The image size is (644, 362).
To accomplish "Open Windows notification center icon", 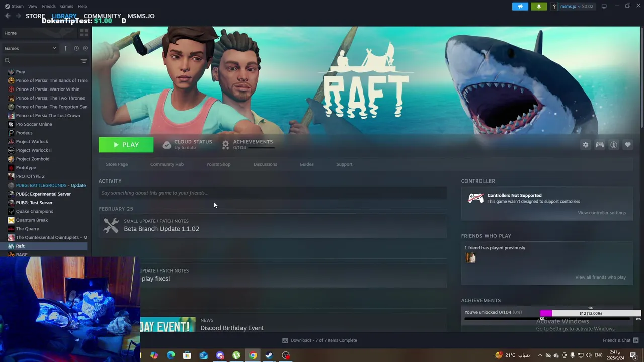I will coord(633,355).
